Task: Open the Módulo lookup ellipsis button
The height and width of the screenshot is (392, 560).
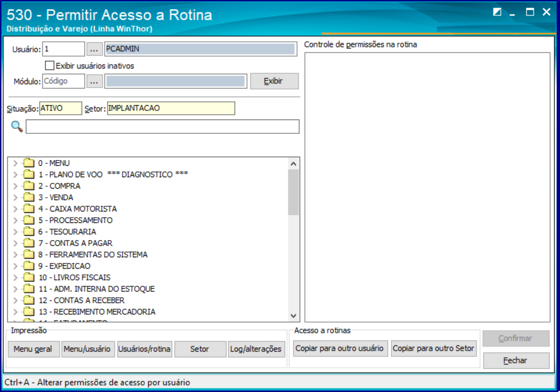Action: 94,81
